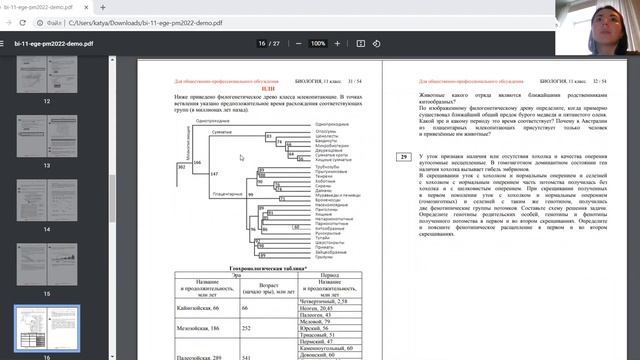Click the 100% zoom level field
This screenshot has width=640, height=360.
(x=318, y=43)
